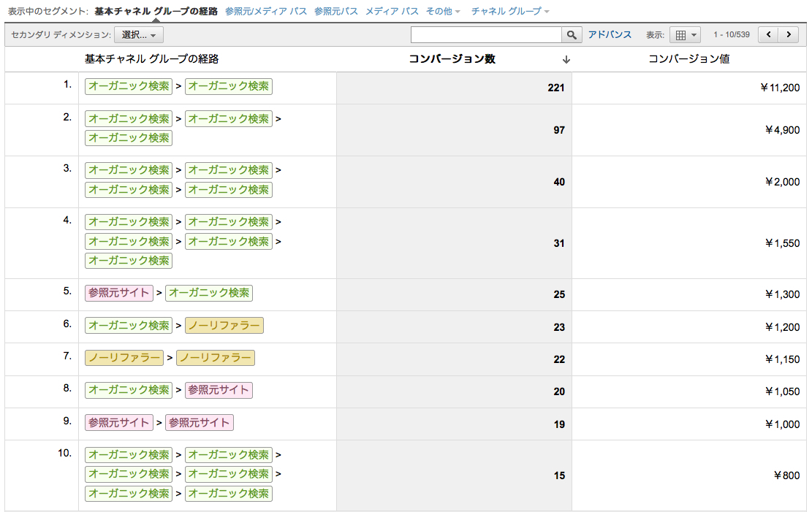The image size is (812, 512).
Task: Click conversion value ￥1,050
Action: pos(783,391)
